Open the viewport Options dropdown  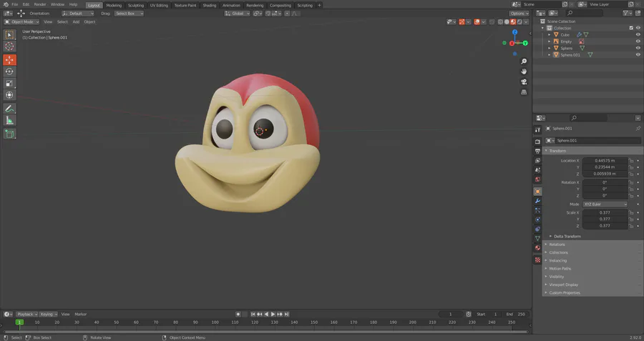[x=519, y=14]
